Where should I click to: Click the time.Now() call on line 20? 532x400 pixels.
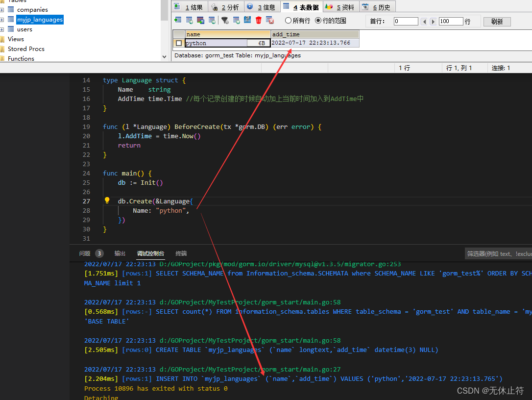[x=182, y=136]
